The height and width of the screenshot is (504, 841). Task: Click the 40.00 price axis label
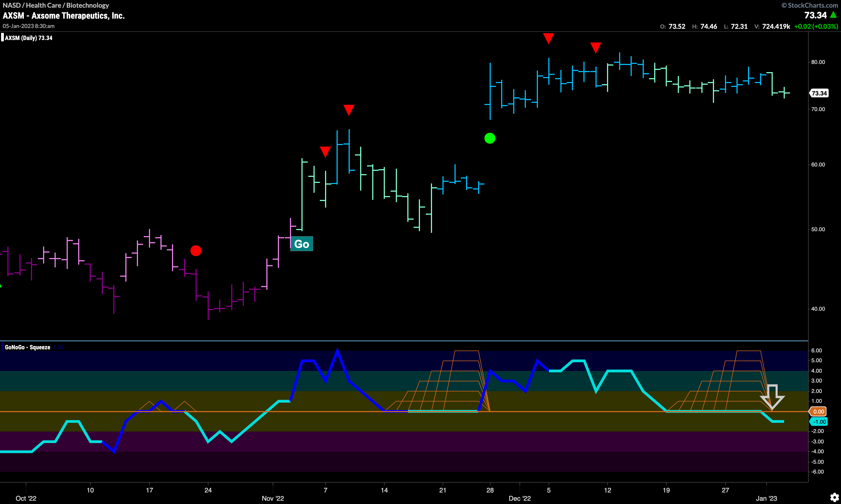point(818,309)
